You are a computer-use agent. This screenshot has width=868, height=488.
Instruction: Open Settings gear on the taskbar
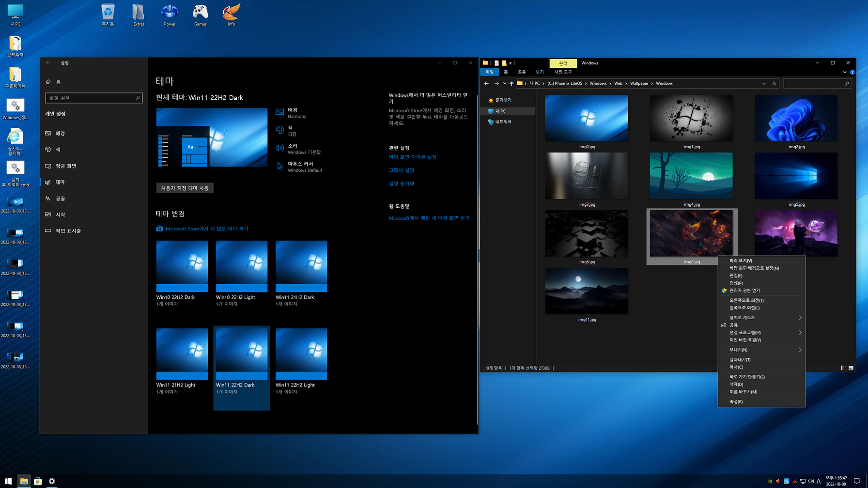52,481
